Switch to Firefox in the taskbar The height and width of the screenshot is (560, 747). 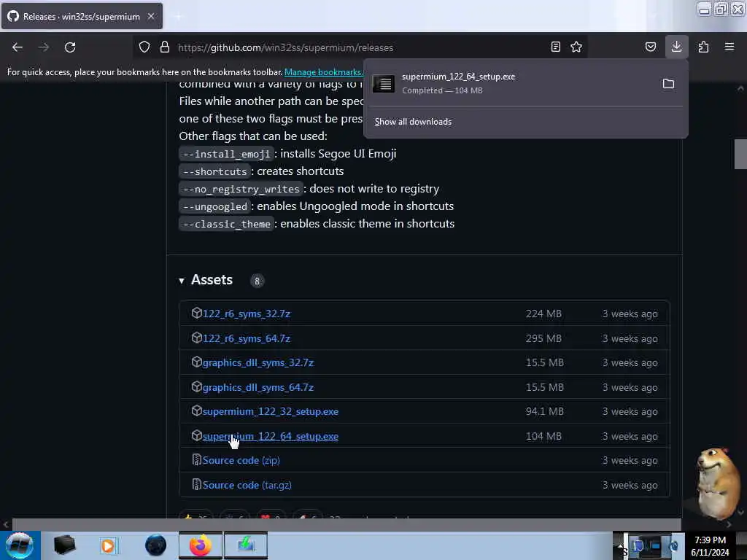[201, 545]
